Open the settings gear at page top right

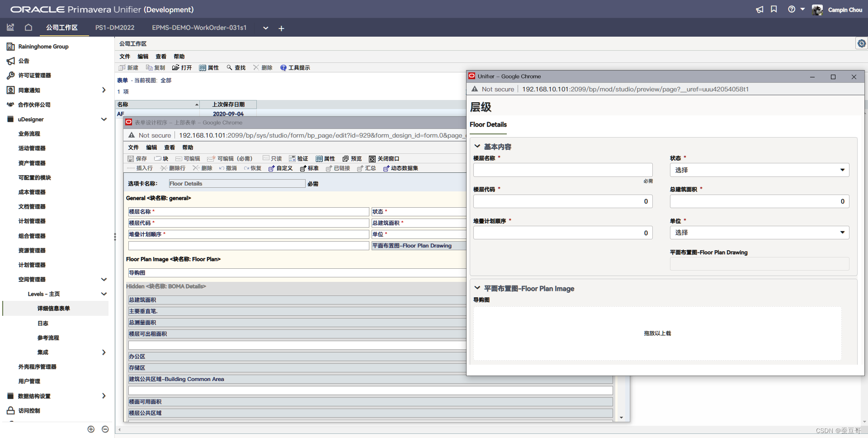[862, 43]
